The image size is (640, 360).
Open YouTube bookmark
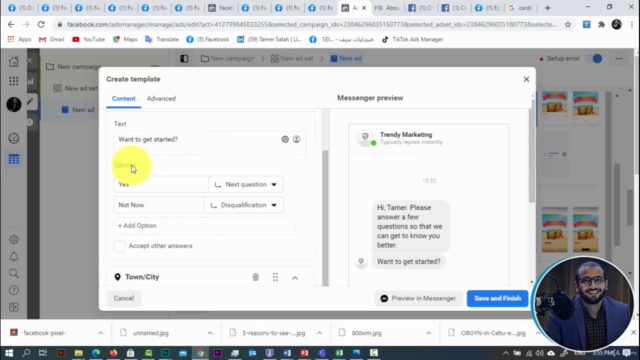[x=89, y=39]
